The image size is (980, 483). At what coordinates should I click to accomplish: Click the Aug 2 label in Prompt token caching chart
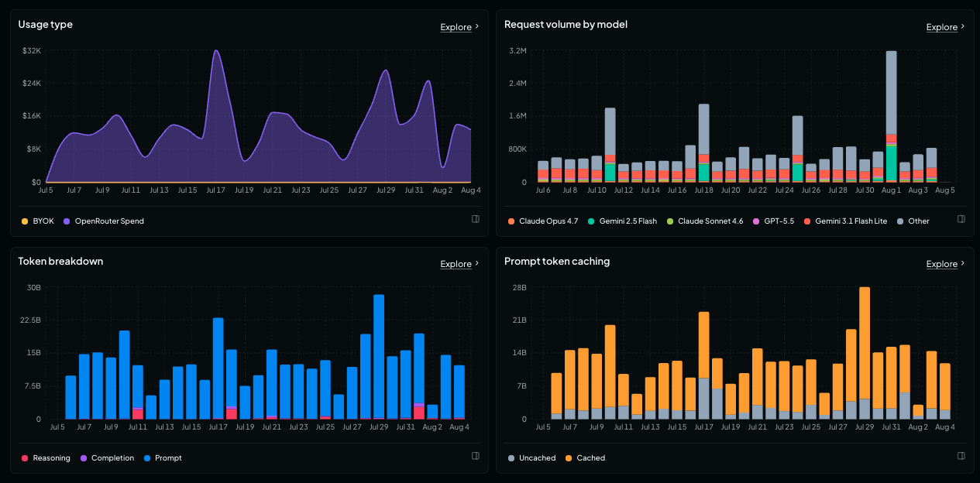(919, 426)
